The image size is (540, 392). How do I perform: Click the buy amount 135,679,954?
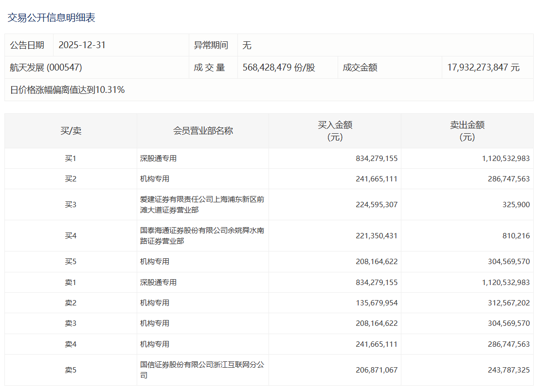tap(377, 303)
